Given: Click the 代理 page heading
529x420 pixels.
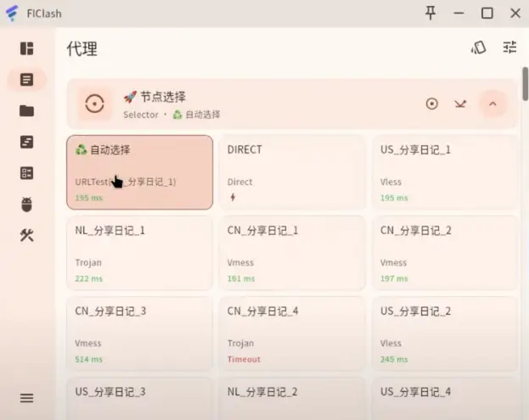Looking at the screenshot, I should (x=82, y=48).
